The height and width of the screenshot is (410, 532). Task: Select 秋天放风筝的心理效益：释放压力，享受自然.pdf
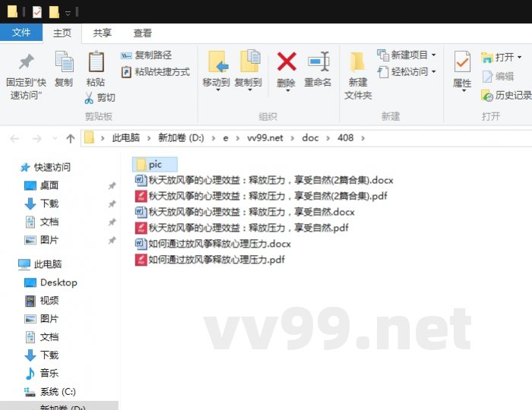click(x=242, y=228)
